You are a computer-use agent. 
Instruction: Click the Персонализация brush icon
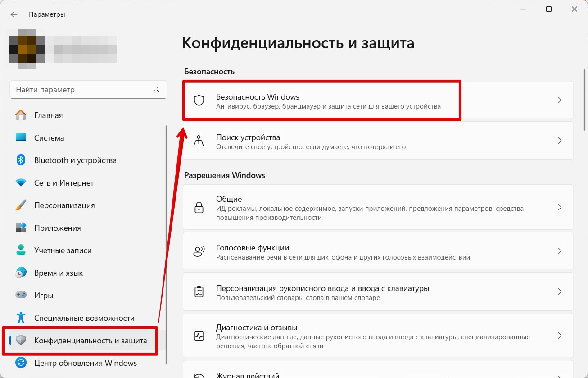pos(21,205)
